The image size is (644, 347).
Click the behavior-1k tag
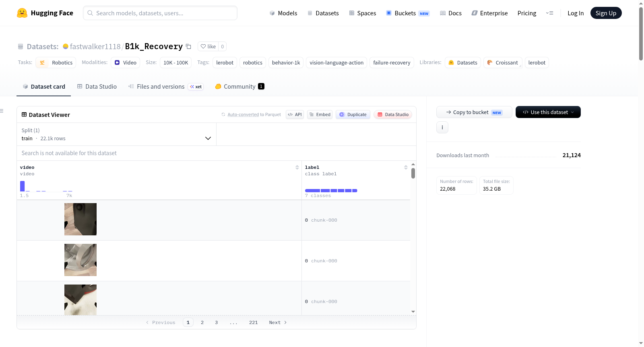click(286, 62)
